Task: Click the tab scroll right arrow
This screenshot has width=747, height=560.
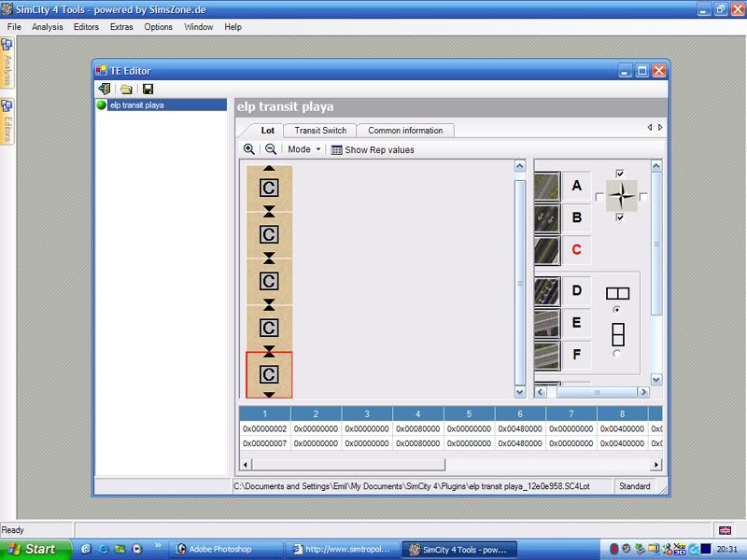Action: click(660, 127)
